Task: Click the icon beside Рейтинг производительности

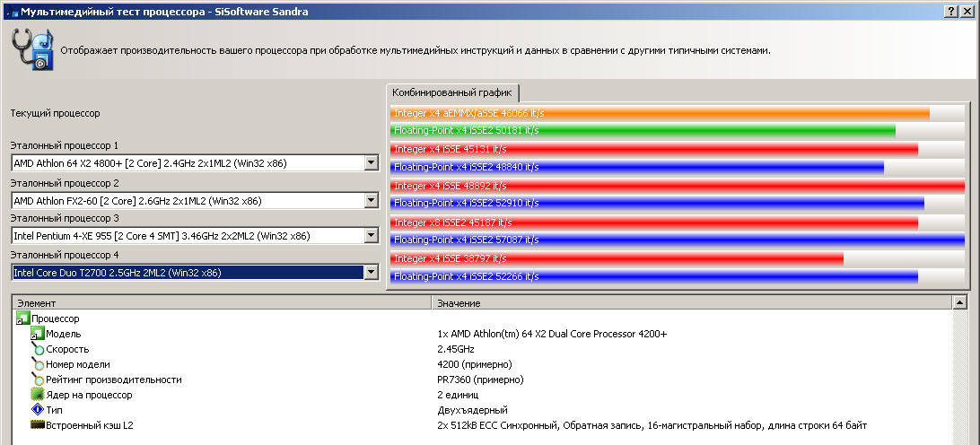Action: (38, 380)
